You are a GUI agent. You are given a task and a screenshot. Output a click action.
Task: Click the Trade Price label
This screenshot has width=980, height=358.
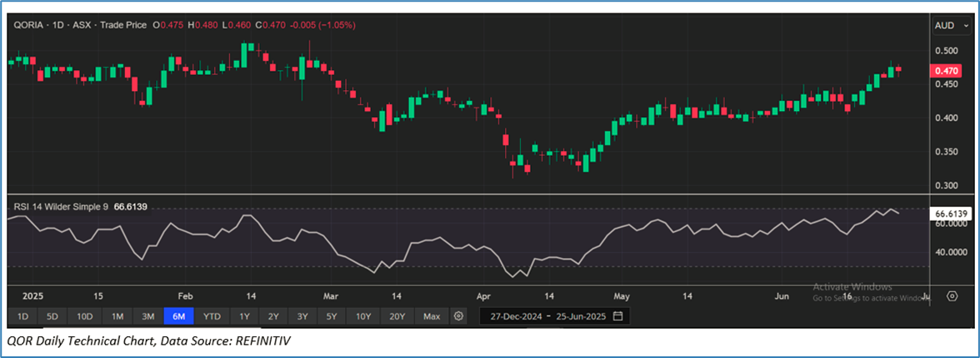click(122, 25)
